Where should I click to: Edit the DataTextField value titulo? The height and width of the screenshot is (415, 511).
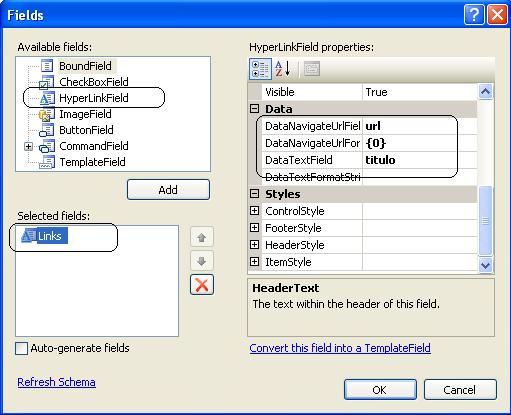(x=420, y=160)
